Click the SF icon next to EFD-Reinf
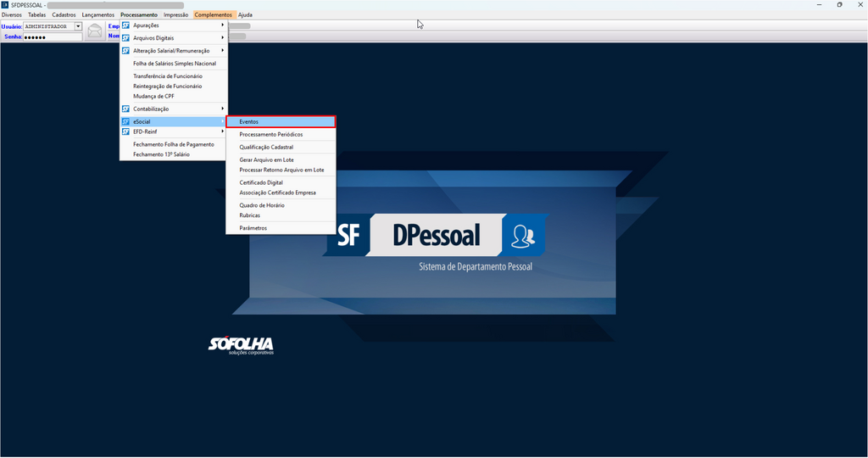Image resolution: width=868 pixels, height=458 pixels. pos(125,131)
